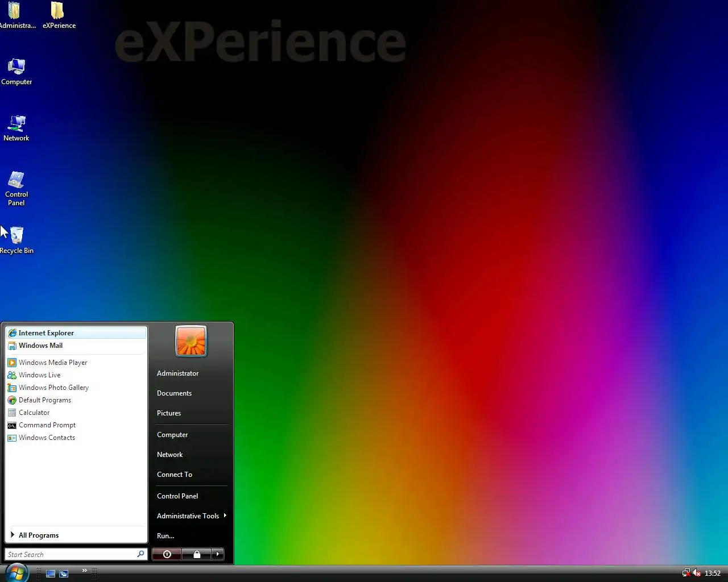The height and width of the screenshot is (582, 728).
Task: Click the Windows Start orb
Action: coord(16,572)
